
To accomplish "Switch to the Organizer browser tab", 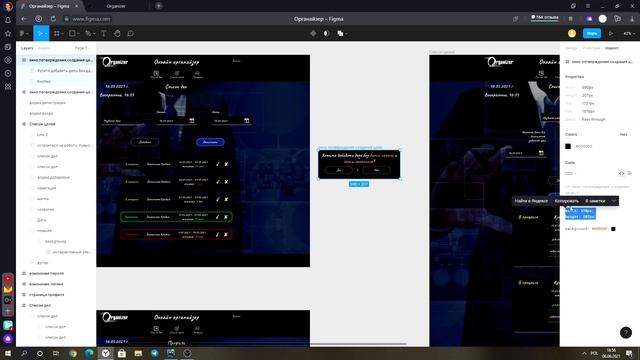I will click(116, 6).
